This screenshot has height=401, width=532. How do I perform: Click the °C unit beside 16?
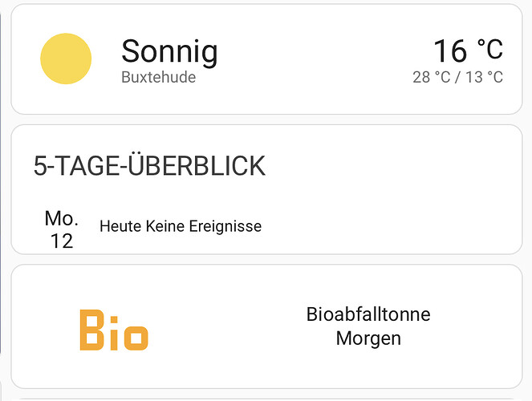pos(489,50)
